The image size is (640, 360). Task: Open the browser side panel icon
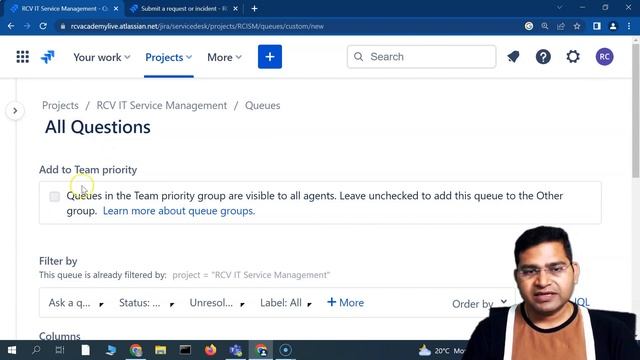597,26
